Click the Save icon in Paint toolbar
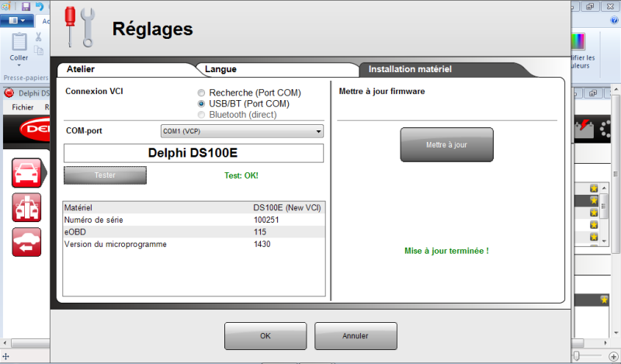Screen dimensions: 621x364 (26, 6)
